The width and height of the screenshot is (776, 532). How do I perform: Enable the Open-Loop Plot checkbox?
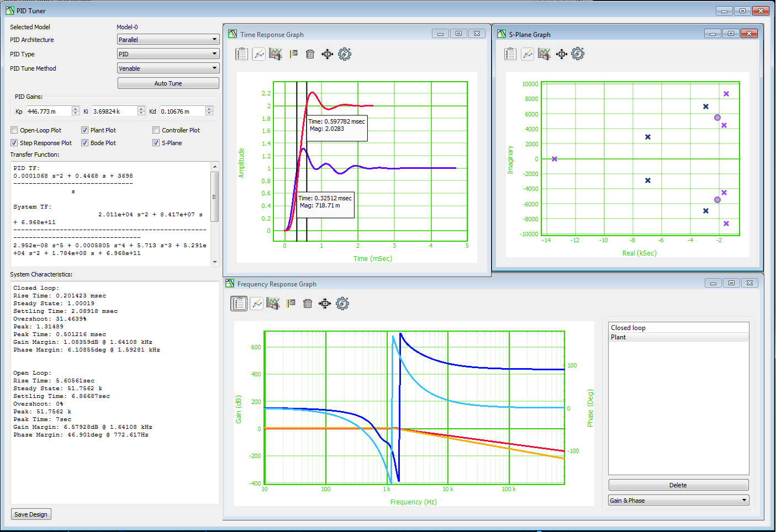click(x=14, y=130)
